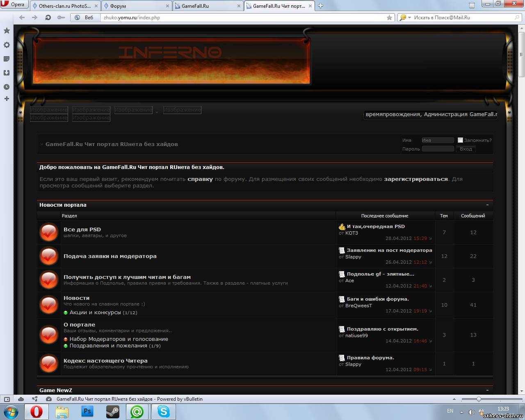
Task: Click the forum status icon for Все для PSD
Action: click(49, 232)
